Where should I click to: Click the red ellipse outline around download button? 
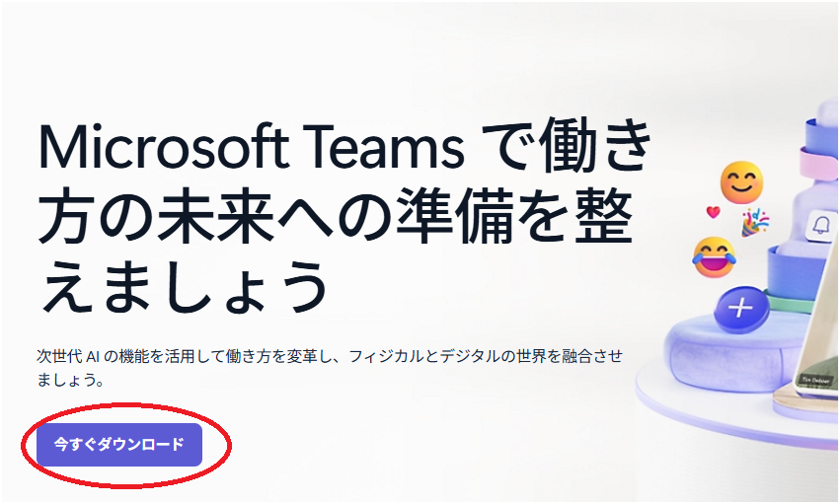(x=126, y=446)
